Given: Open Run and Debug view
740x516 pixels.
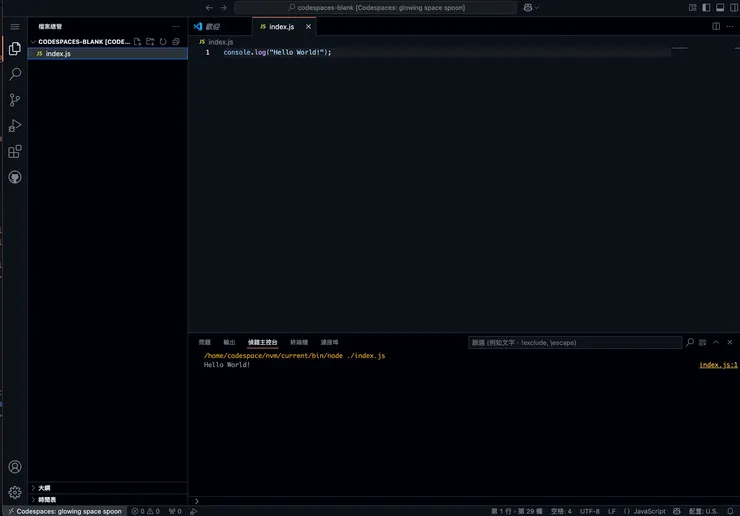Looking at the screenshot, I should pyautogui.click(x=15, y=126).
